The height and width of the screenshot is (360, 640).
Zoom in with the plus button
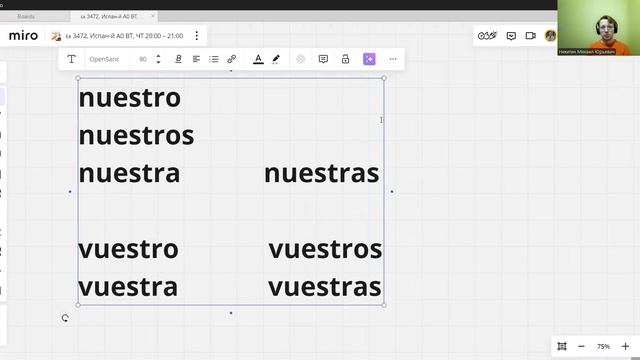(625, 346)
